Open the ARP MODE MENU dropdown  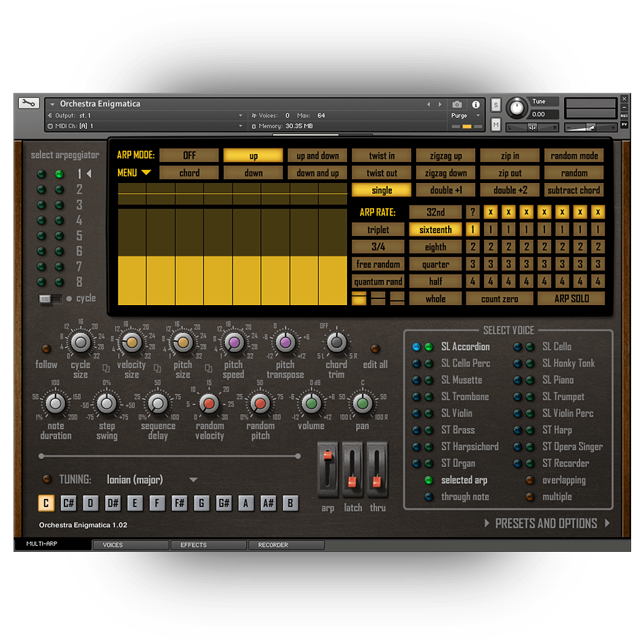tap(135, 173)
